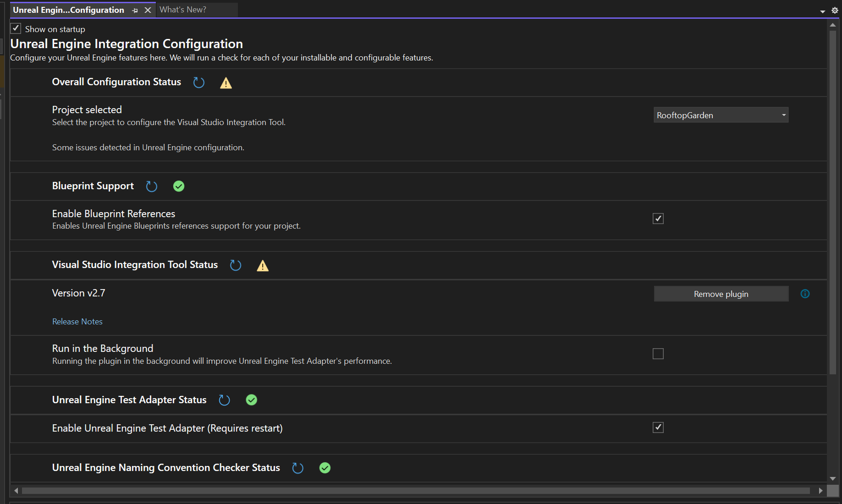Refresh the Naming Convention Checker Status
842x504 pixels.
coord(298,468)
